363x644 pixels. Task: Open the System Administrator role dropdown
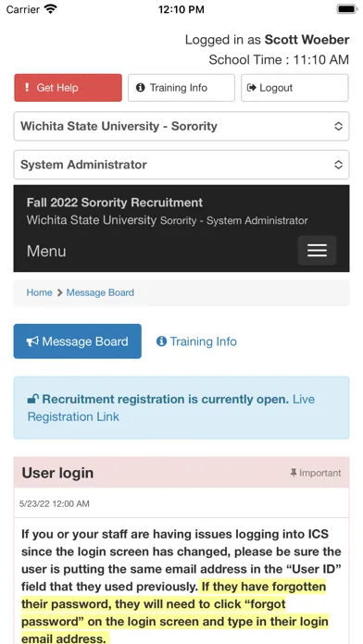(181, 165)
